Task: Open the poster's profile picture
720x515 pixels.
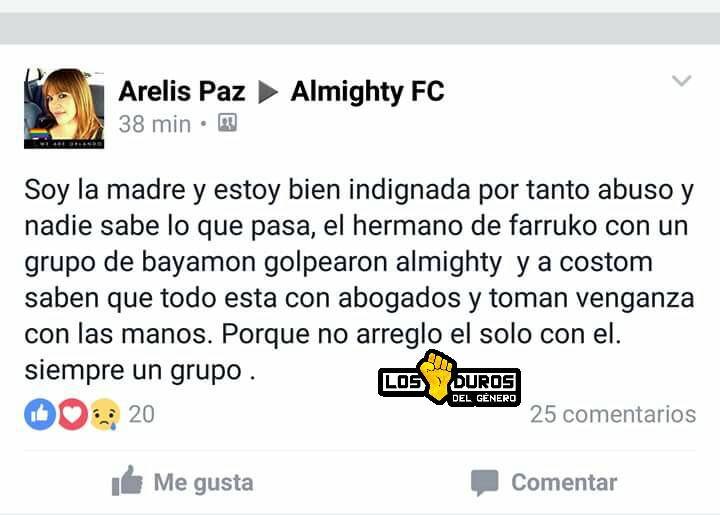Action: tap(64, 108)
